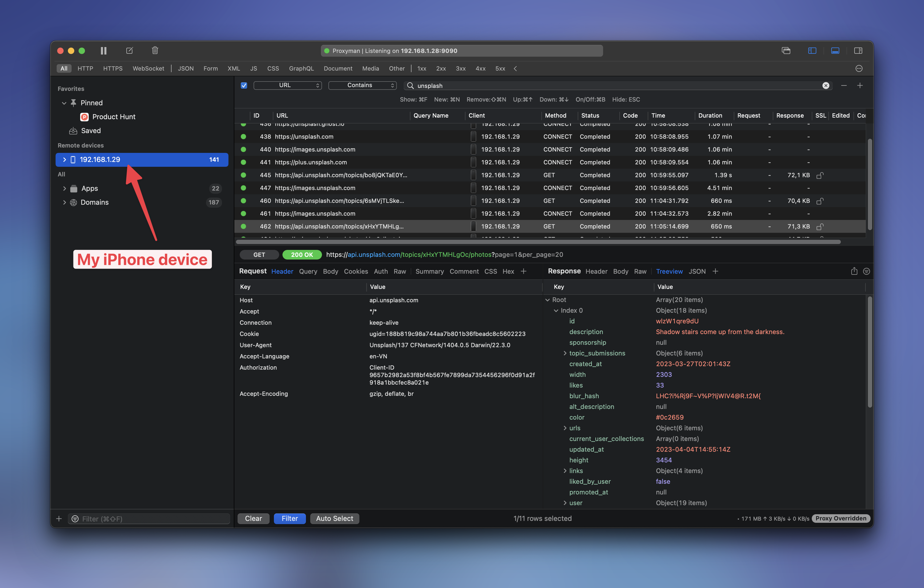Click the Auto Select button
The width and height of the screenshot is (924, 588).
click(x=335, y=519)
